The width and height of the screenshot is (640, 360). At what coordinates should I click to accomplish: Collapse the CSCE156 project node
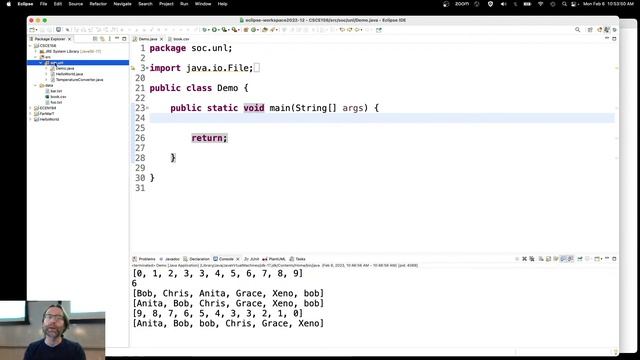point(31,46)
